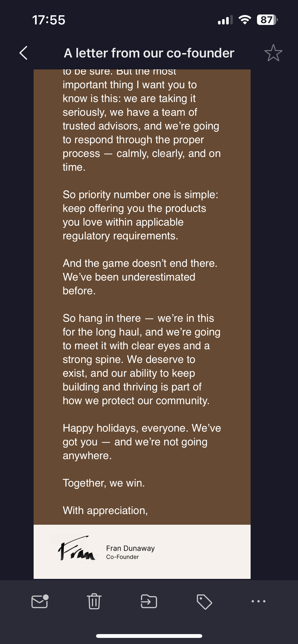The height and width of the screenshot is (644, 298).
Task: Tap the "With appreciation," closing line
Action: pyautogui.click(x=105, y=510)
